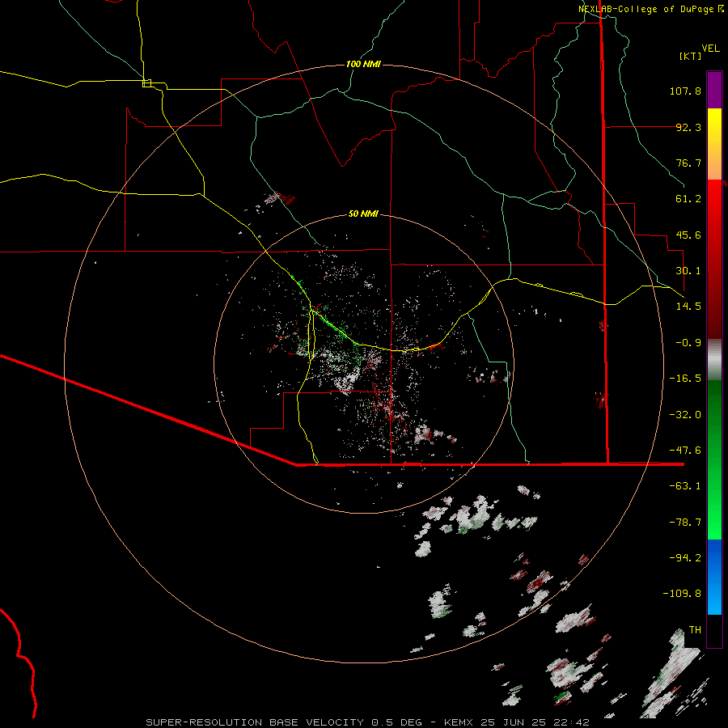Click the -32.0 legend value
The image size is (728, 728).
tap(685, 415)
